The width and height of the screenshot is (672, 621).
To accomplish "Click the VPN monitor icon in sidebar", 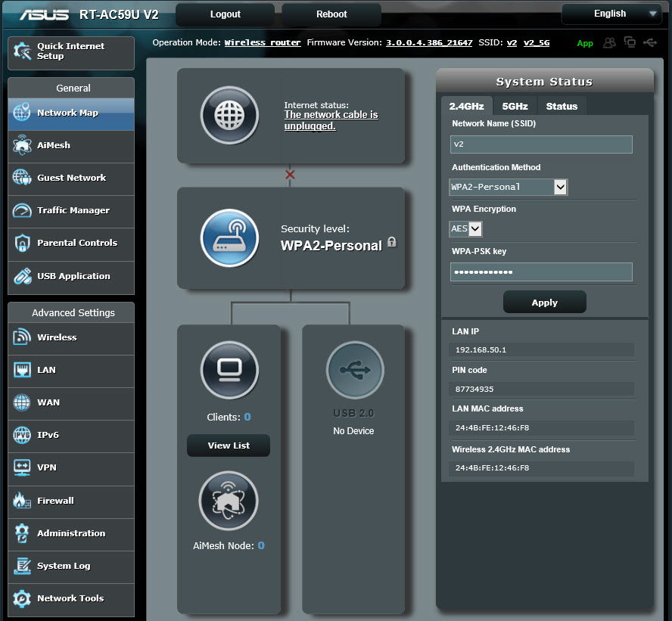I will tap(22, 467).
